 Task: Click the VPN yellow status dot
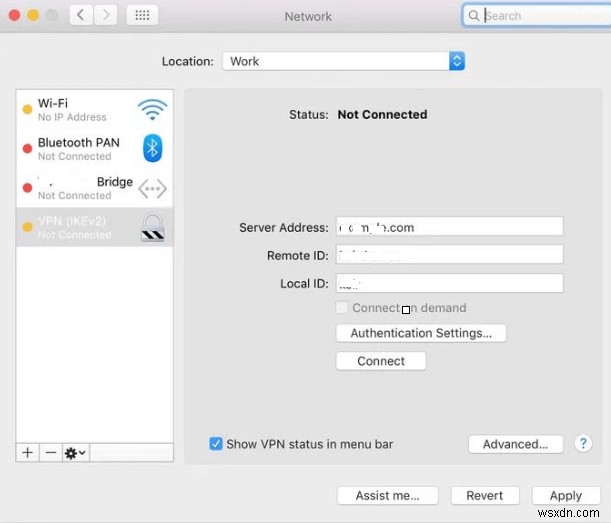click(27, 227)
